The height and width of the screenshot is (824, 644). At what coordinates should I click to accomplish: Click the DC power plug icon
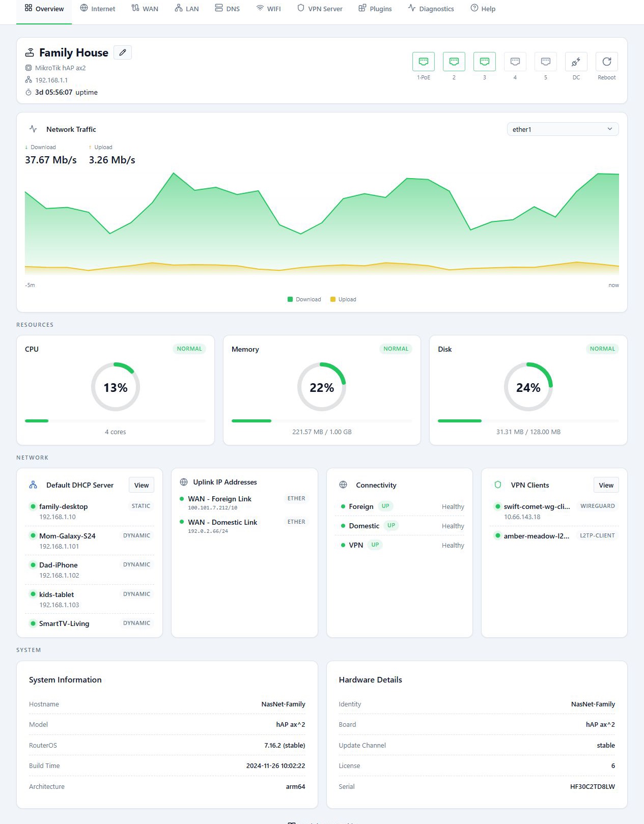click(x=576, y=62)
